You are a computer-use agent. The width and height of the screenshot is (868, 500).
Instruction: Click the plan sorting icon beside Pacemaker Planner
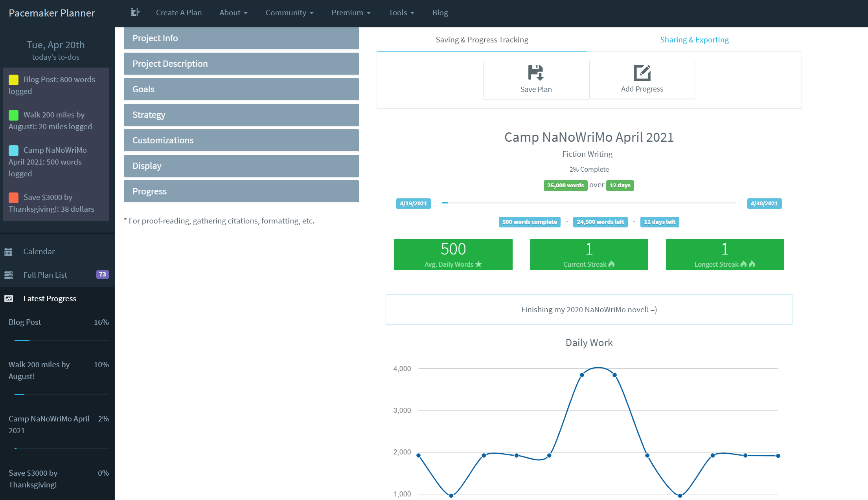(135, 12)
